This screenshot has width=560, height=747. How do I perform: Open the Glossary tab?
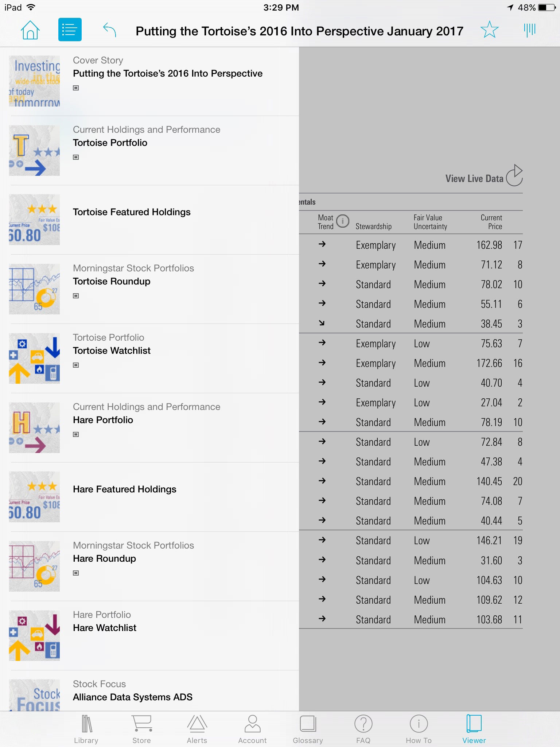pyautogui.click(x=308, y=729)
